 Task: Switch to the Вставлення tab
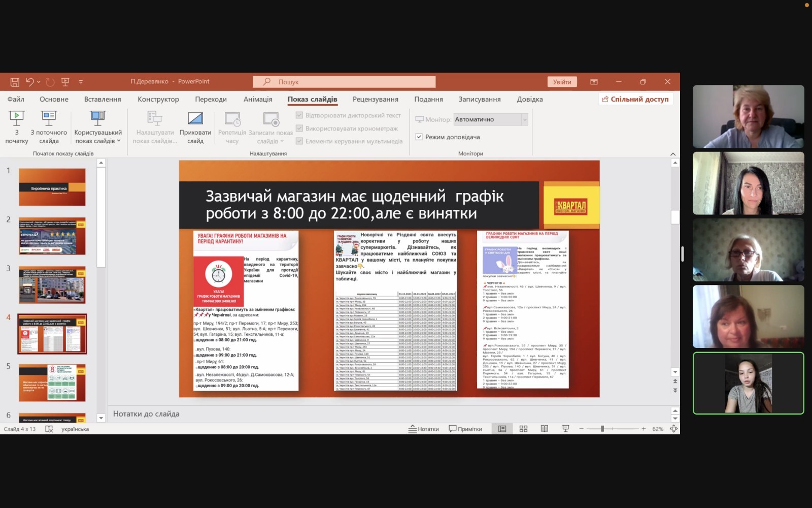click(103, 99)
